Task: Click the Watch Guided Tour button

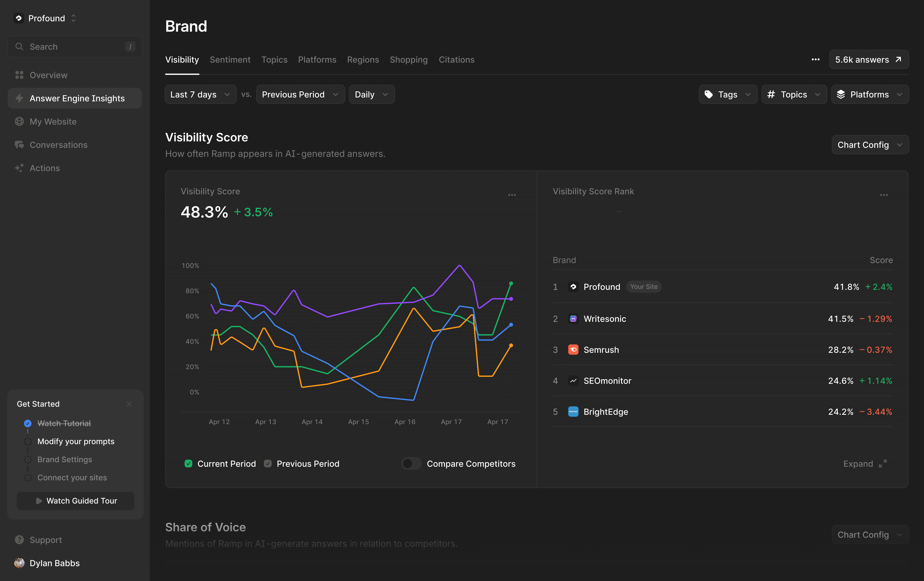Action: [75, 500]
